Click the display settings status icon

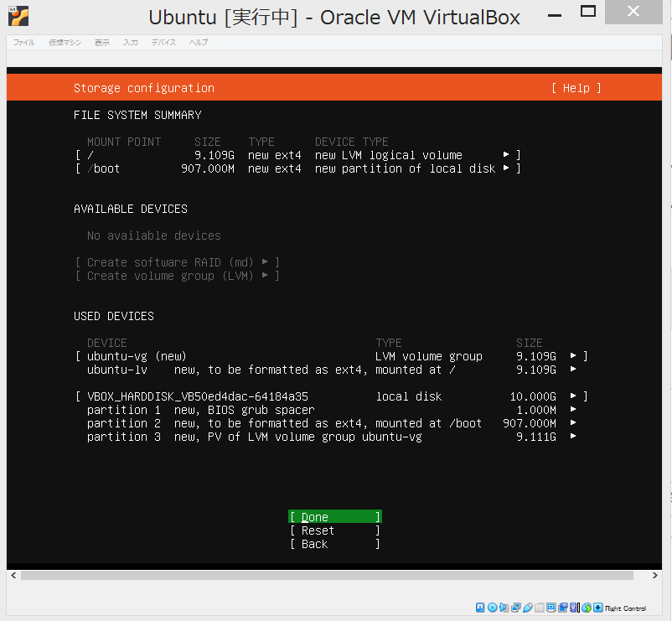click(551, 608)
